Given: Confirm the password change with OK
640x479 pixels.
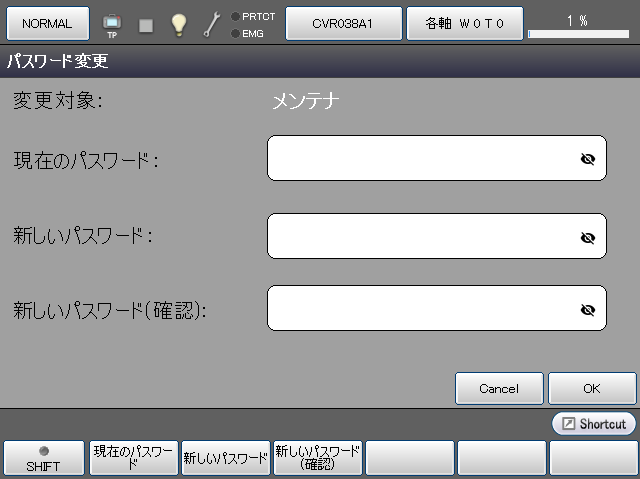Looking at the screenshot, I should click(592, 388).
